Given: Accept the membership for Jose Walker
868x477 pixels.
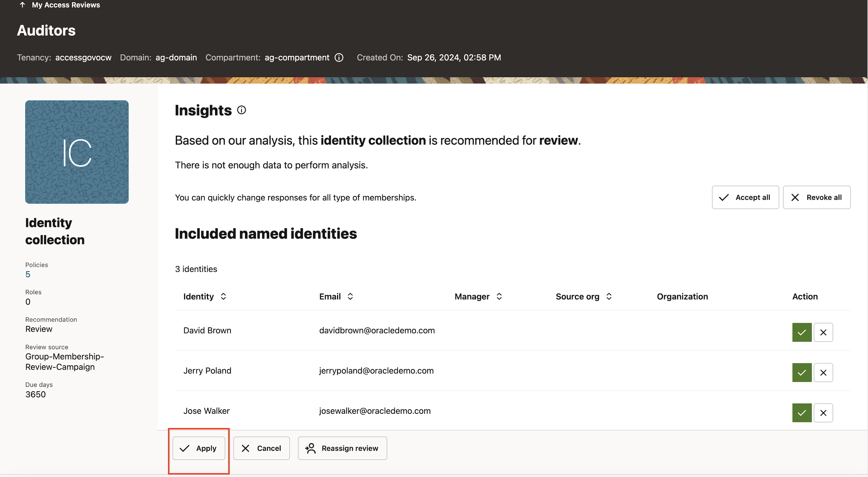Looking at the screenshot, I should [802, 413].
